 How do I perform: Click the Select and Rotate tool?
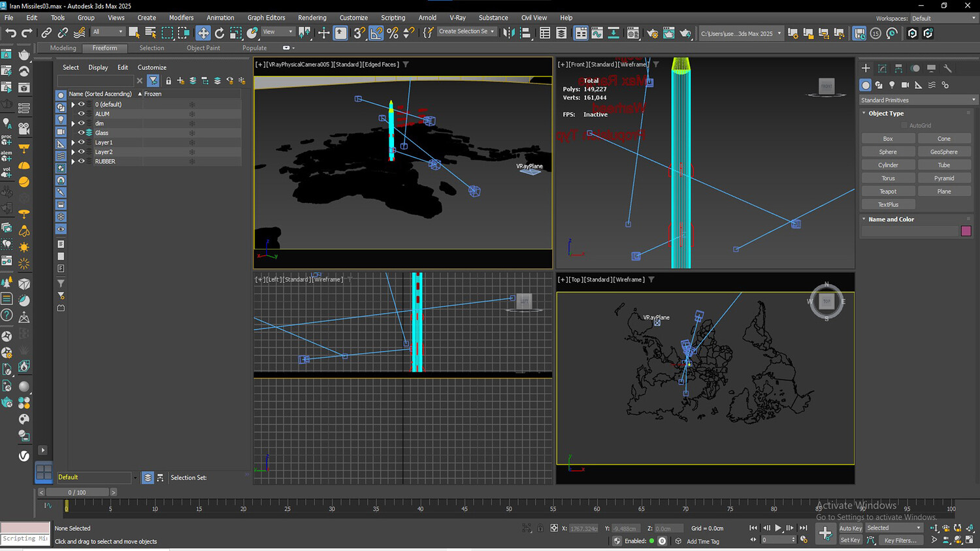coord(220,33)
